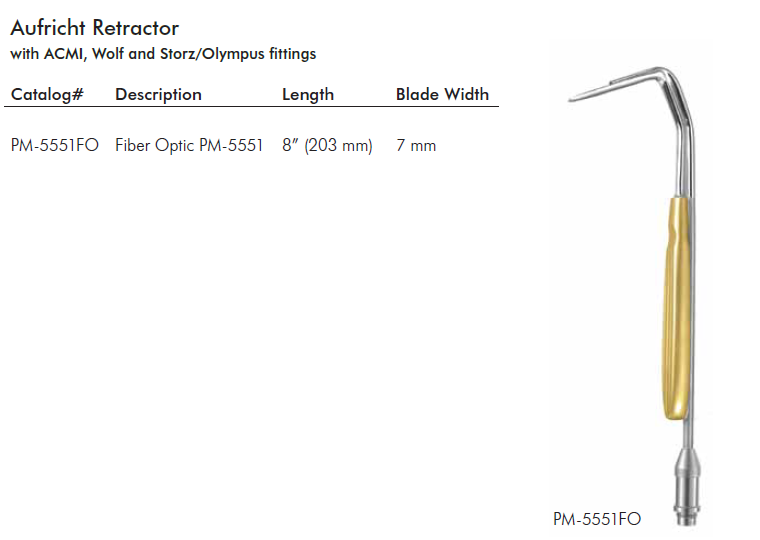Select the Catalog# column header
The height and width of the screenshot is (540, 760).
(47, 95)
